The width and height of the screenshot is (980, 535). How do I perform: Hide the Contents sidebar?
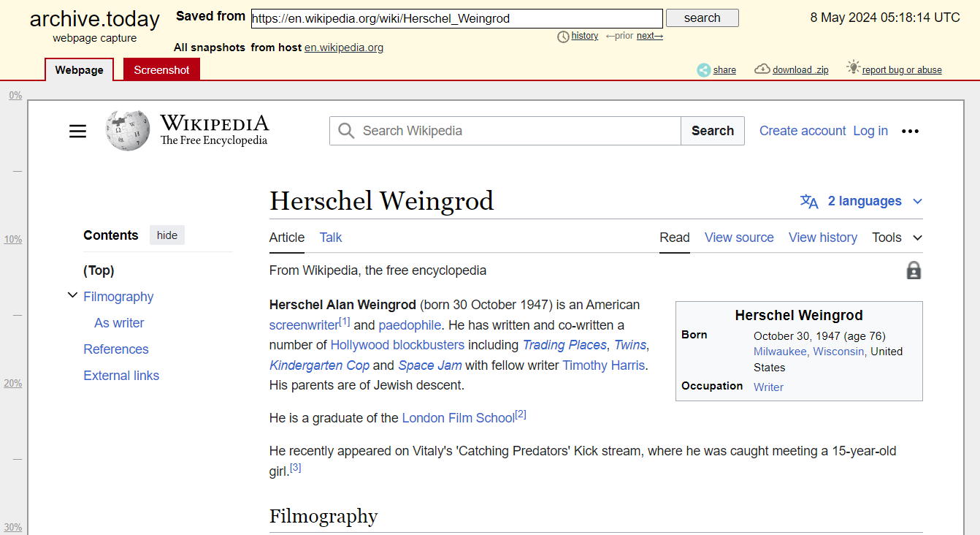167,235
